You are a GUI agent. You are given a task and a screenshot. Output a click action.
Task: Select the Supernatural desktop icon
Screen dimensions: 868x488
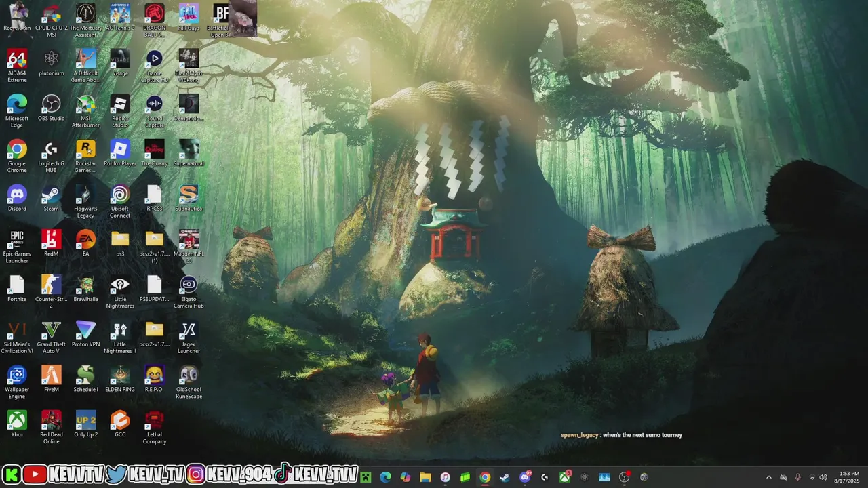pos(189,153)
